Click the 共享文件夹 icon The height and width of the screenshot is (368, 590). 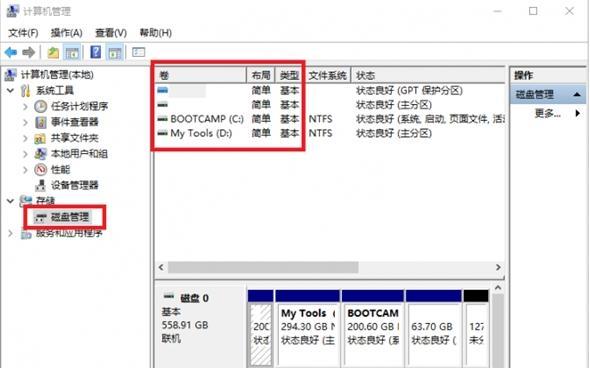pyautogui.click(x=40, y=138)
